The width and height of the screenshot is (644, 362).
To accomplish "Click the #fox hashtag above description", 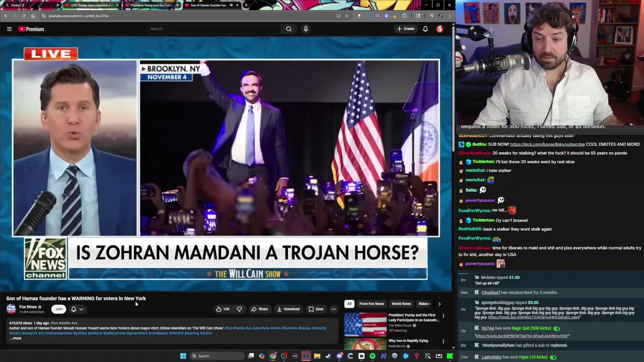I will coord(54,323).
